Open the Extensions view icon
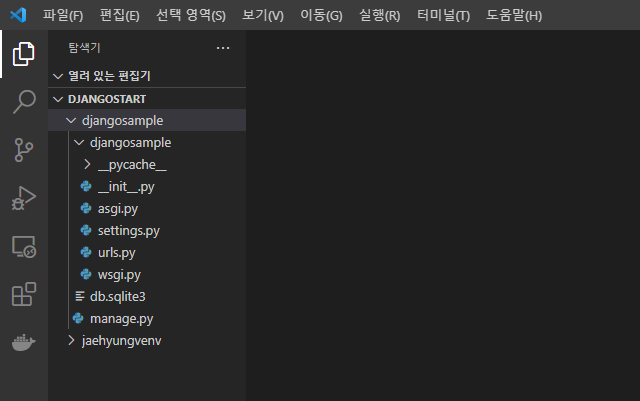The height and width of the screenshot is (401, 640). (x=24, y=294)
